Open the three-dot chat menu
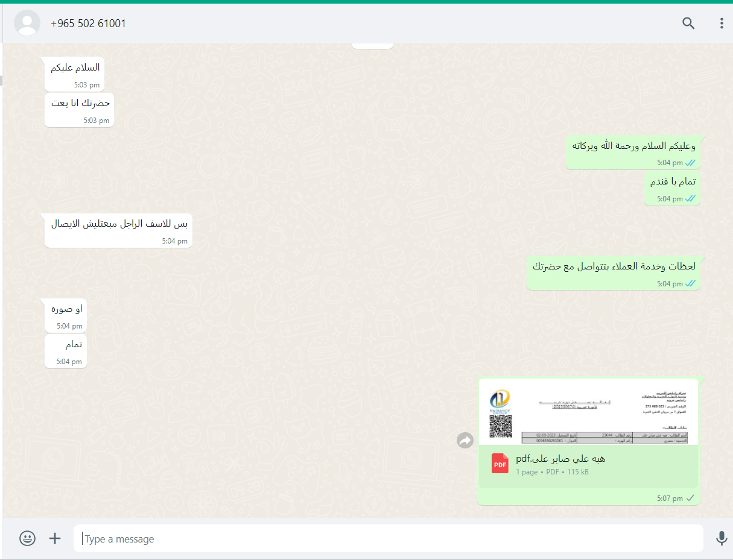 tap(722, 24)
